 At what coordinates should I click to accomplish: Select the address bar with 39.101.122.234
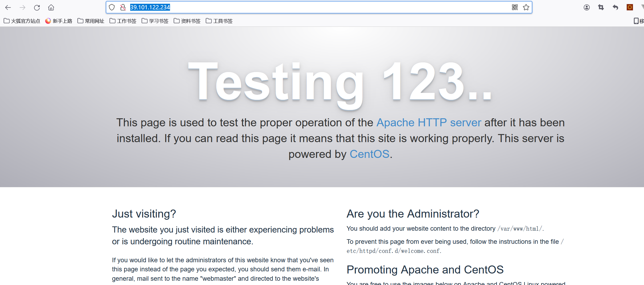[319, 7]
